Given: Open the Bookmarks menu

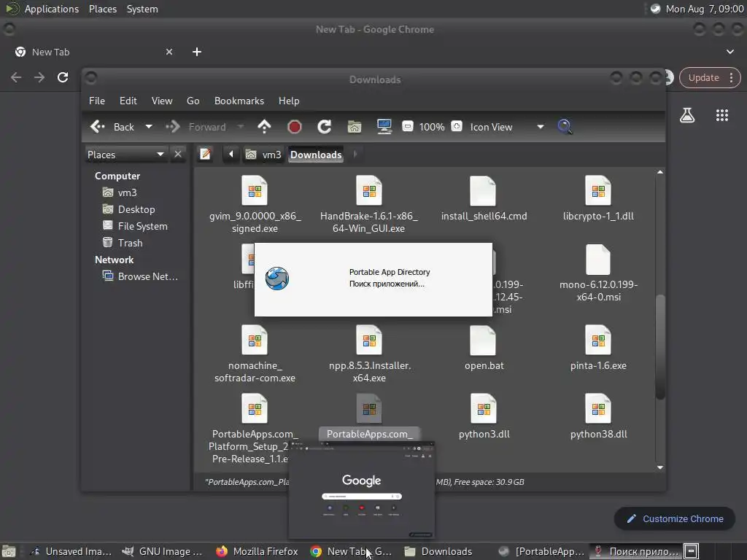Looking at the screenshot, I should coord(239,101).
